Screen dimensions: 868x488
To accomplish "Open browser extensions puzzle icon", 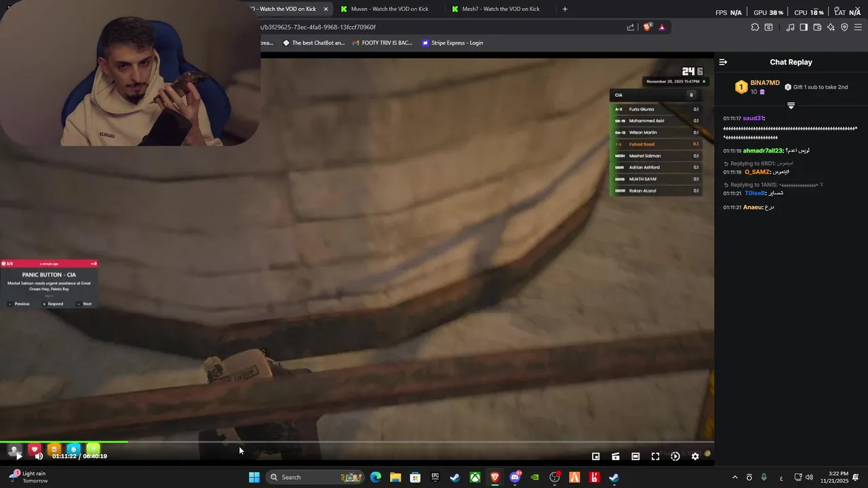I will pyautogui.click(x=755, y=27).
